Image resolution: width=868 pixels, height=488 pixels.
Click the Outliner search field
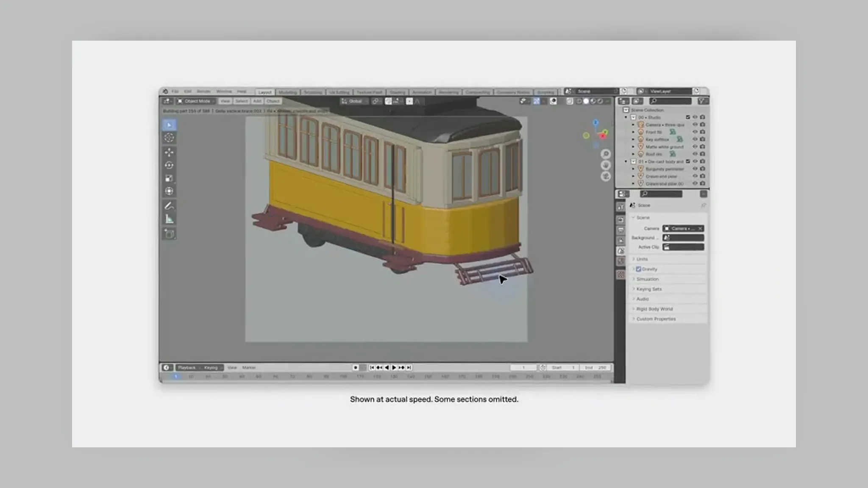[670, 101]
